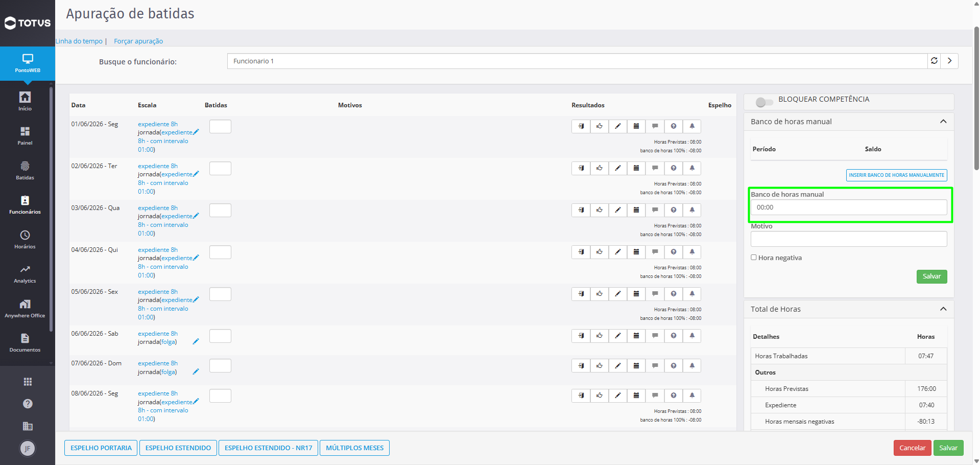The height and width of the screenshot is (465, 980).
Task: Click date 04/06/2026 - Qui
Action: (x=94, y=250)
